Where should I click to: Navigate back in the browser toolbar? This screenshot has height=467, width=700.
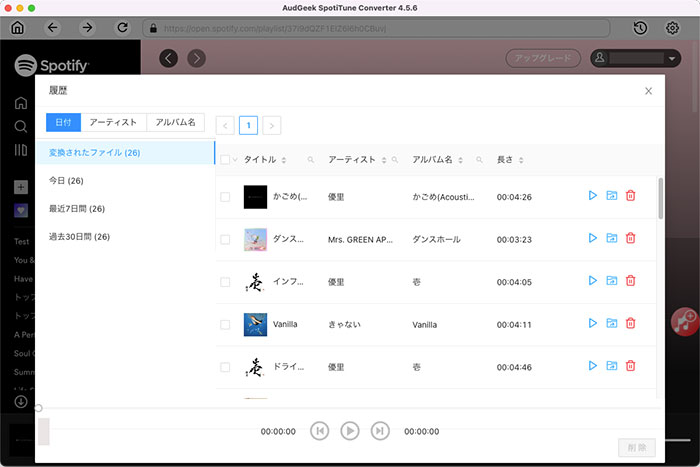point(52,28)
